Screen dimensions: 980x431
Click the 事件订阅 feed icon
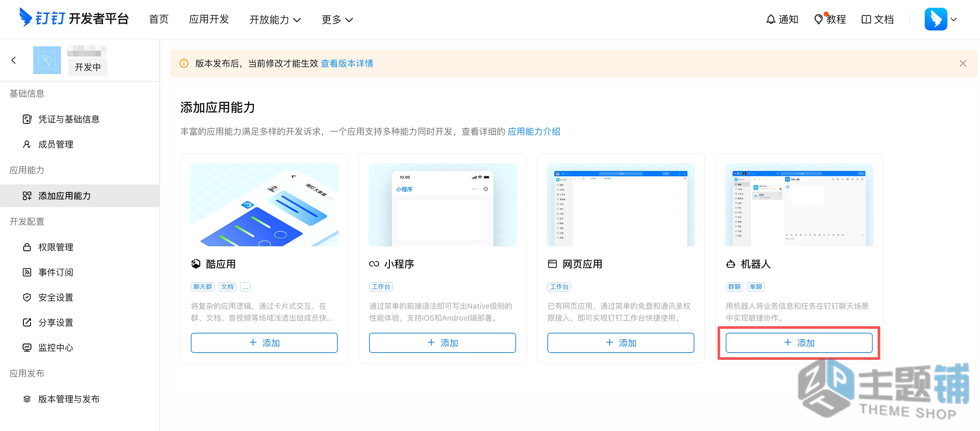(27, 272)
